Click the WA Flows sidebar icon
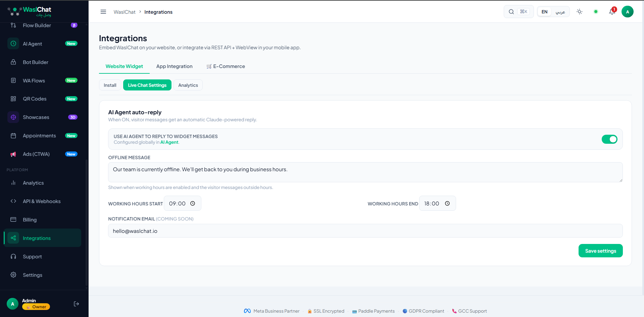This screenshot has height=317, width=644. 13,80
